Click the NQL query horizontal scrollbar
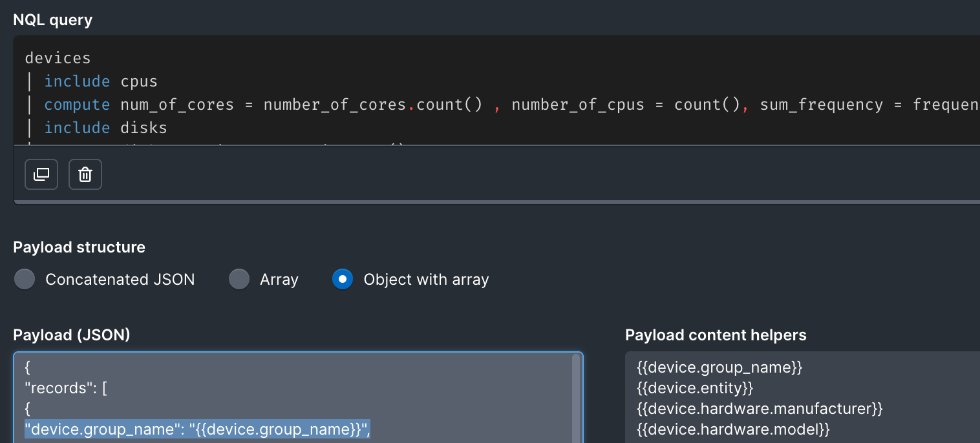This screenshot has height=443, width=980. click(x=496, y=202)
